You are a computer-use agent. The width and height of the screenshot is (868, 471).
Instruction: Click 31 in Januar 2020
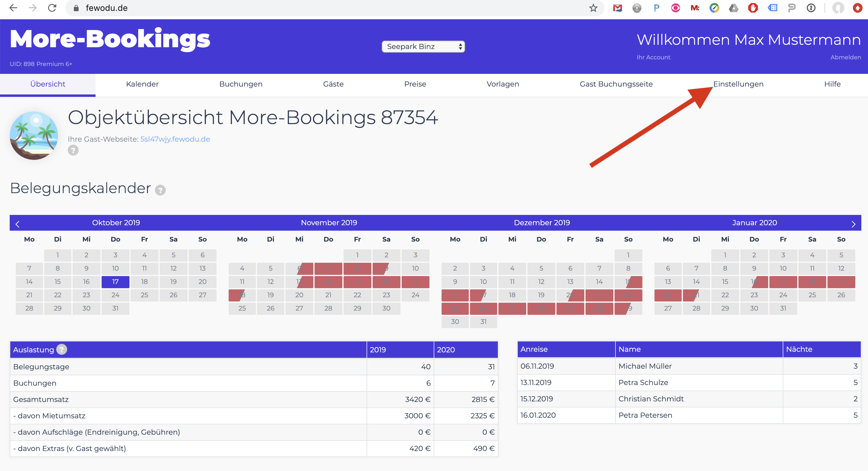coord(783,308)
